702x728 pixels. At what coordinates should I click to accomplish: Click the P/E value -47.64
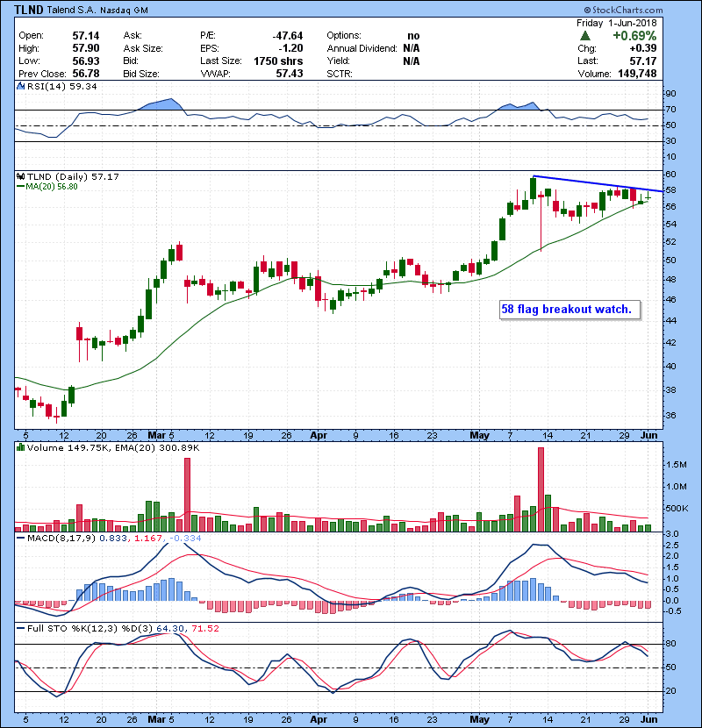(x=287, y=36)
